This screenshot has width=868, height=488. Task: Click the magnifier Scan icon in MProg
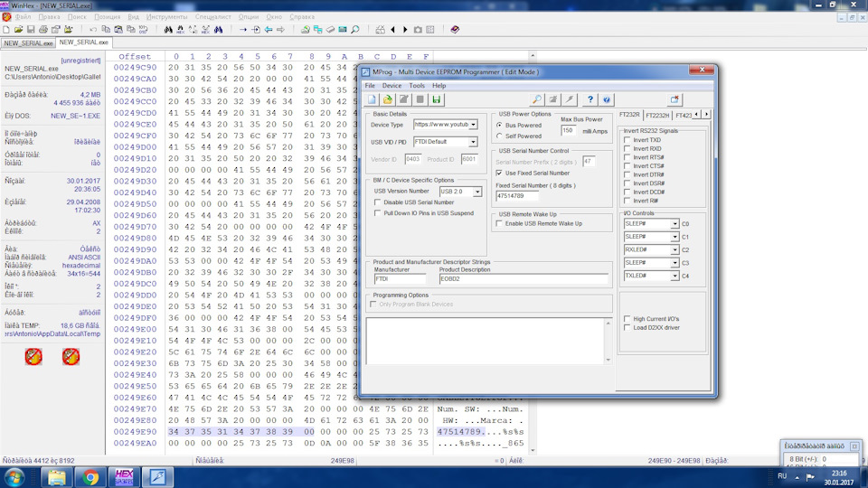click(x=537, y=99)
